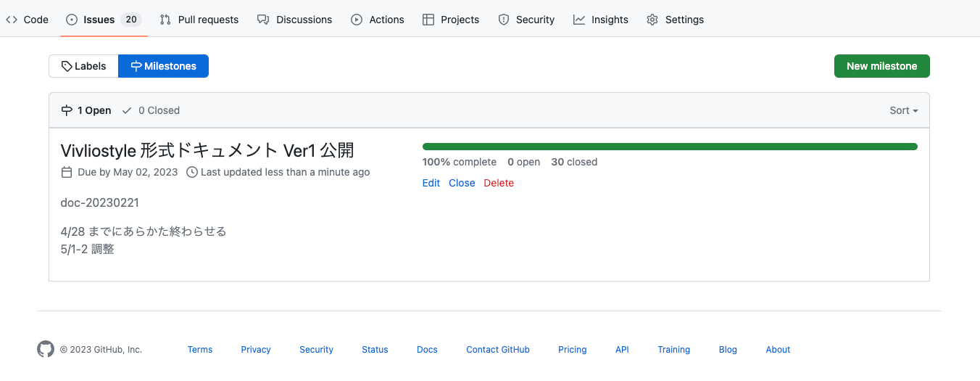Show the 1 Open milestones
Image resolution: width=980 pixels, height=381 pixels.
(86, 110)
